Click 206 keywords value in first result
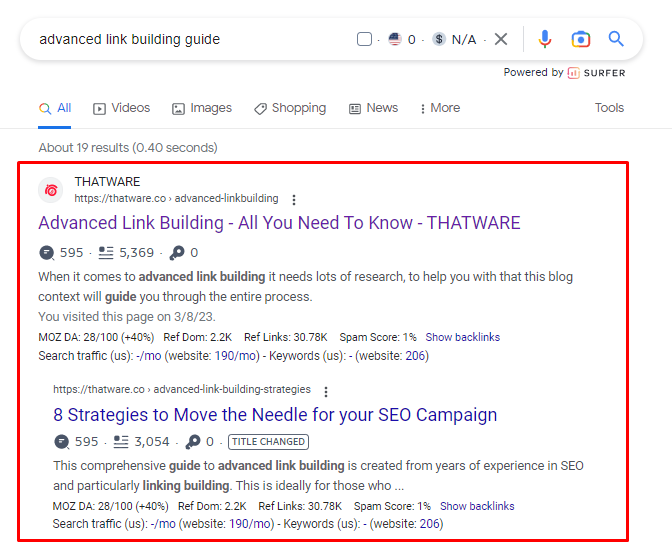The image size is (672, 546). pyautogui.click(x=415, y=356)
